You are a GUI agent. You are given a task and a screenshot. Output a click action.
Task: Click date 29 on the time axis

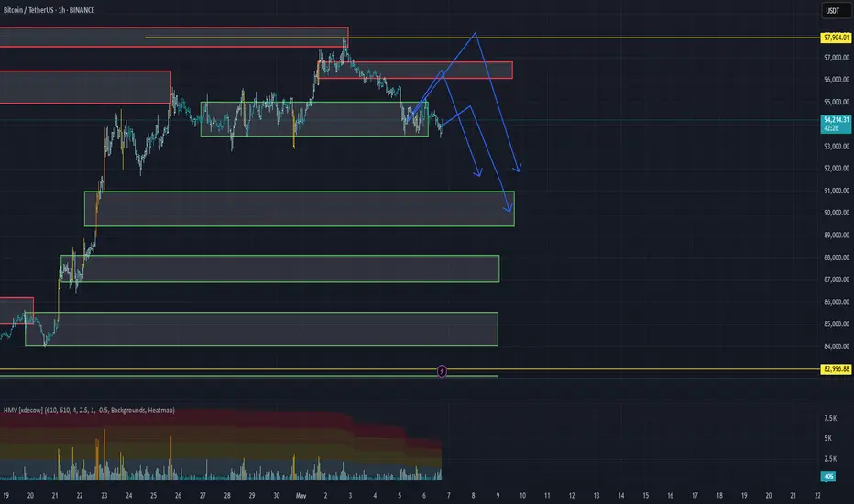point(252,495)
